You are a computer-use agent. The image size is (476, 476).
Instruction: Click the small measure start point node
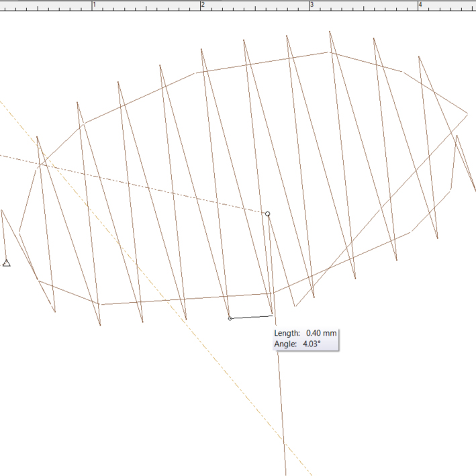[230, 318]
